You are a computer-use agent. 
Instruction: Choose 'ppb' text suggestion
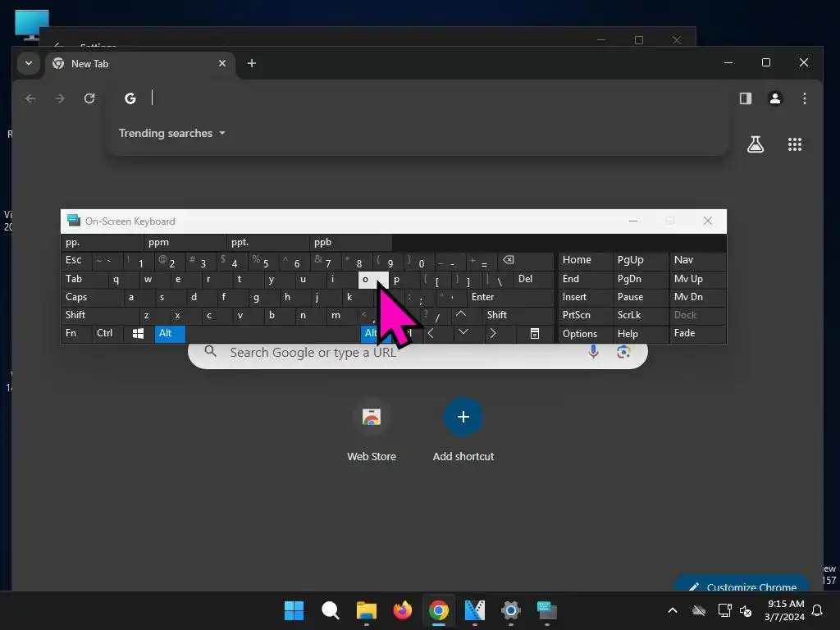pyautogui.click(x=351, y=242)
